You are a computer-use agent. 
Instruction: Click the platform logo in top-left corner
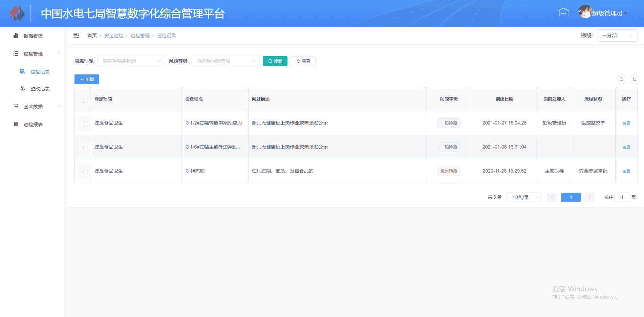click(17, 14)
